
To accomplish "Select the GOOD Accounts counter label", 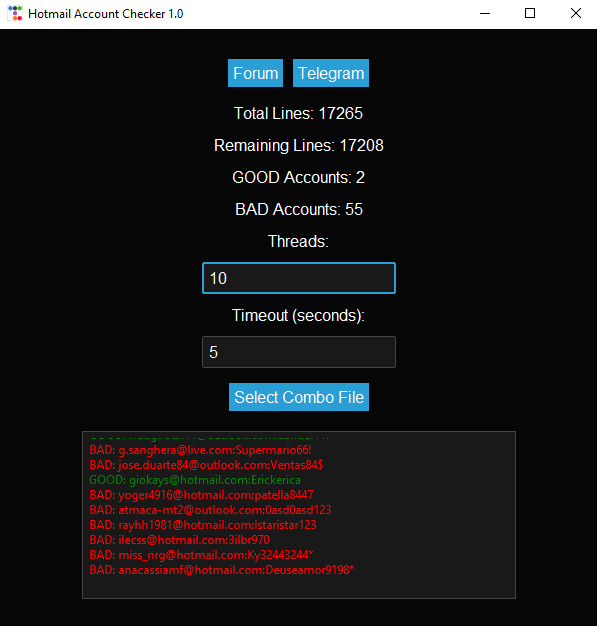I will coord(298,177).
